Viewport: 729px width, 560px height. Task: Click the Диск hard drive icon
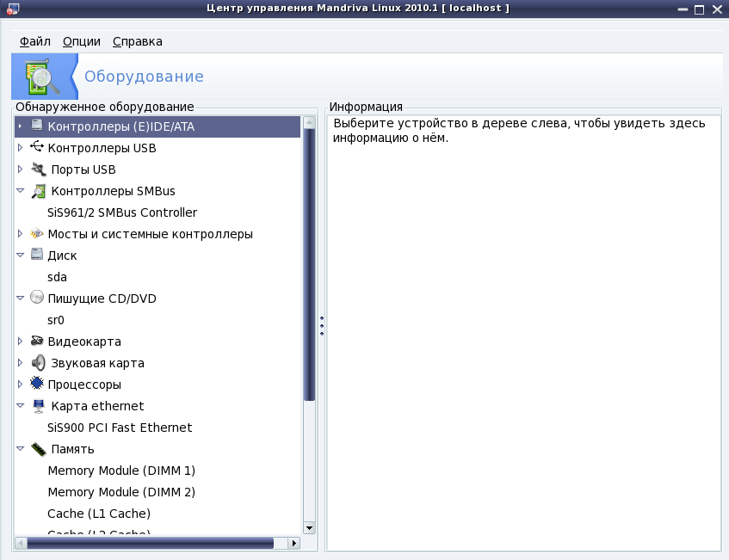tap(37, 255)
